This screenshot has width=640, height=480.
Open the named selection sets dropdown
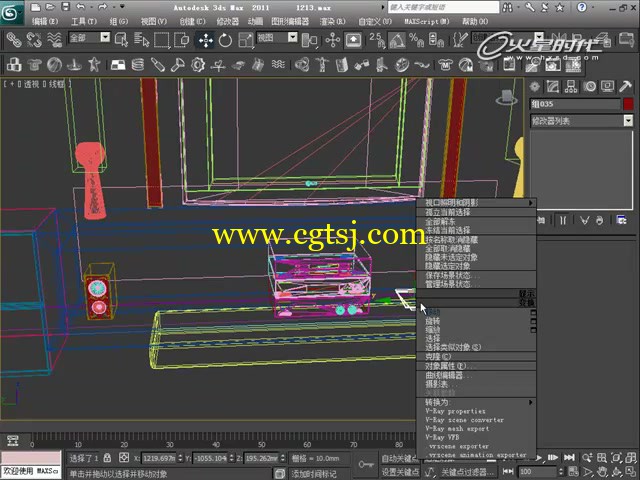tap(539, 37)
